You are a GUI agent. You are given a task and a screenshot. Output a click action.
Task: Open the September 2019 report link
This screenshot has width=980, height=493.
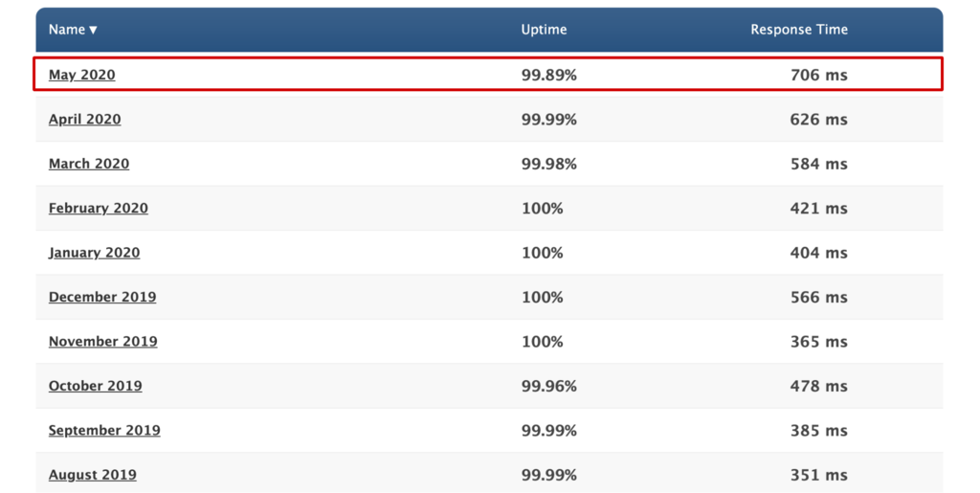[x=104, y=431]
